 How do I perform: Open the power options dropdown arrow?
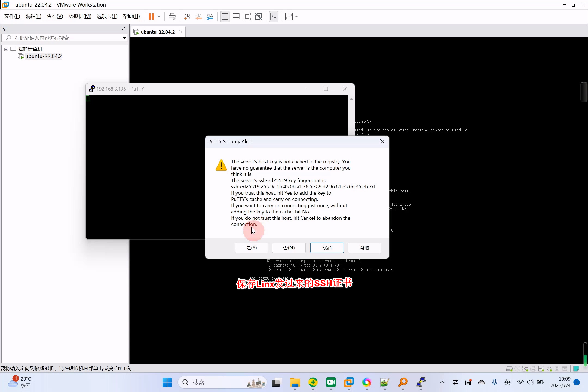(159, 17)
